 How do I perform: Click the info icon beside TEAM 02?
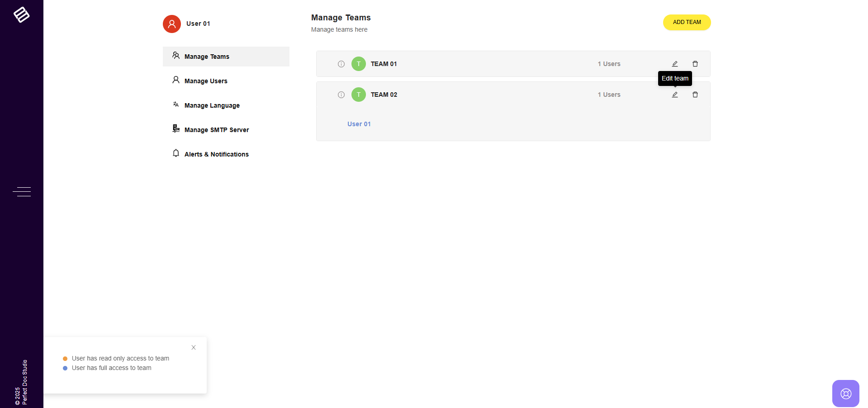(341, 95)
